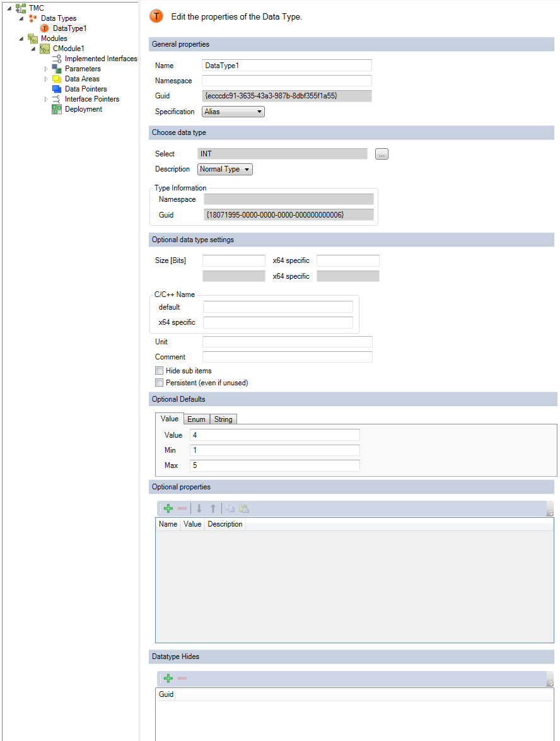
Task: Click the Name field containing DataType1
Action: point(287,65)
